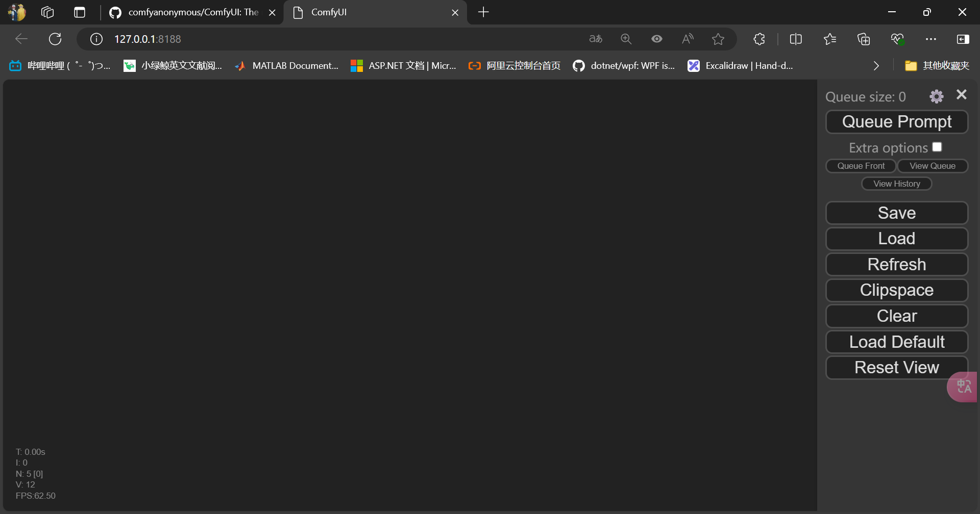This screenshot has width=980, height=514.
Task: Enable the Extra options checkbox
Action: tap(937, 147)
